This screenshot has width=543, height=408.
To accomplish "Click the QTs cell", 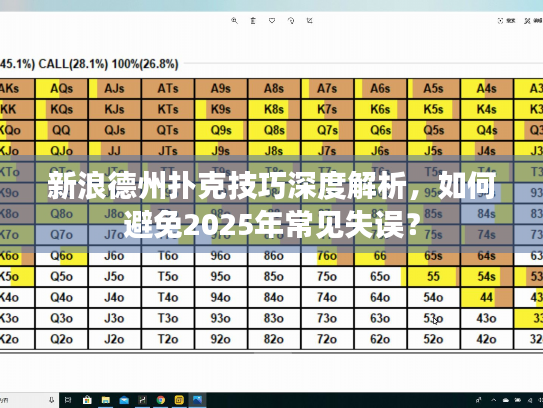I will (168, 130).
